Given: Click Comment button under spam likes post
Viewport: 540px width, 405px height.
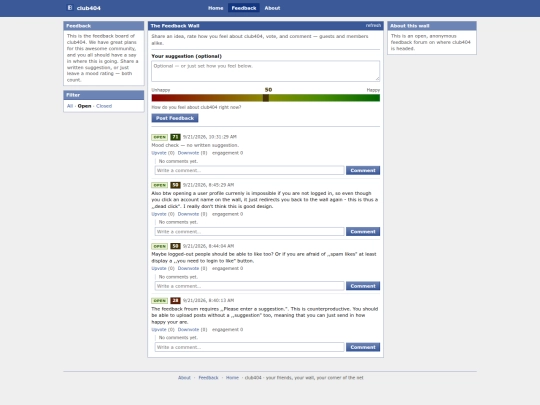Looking at the screenshot, I should [x=363, y=286].
